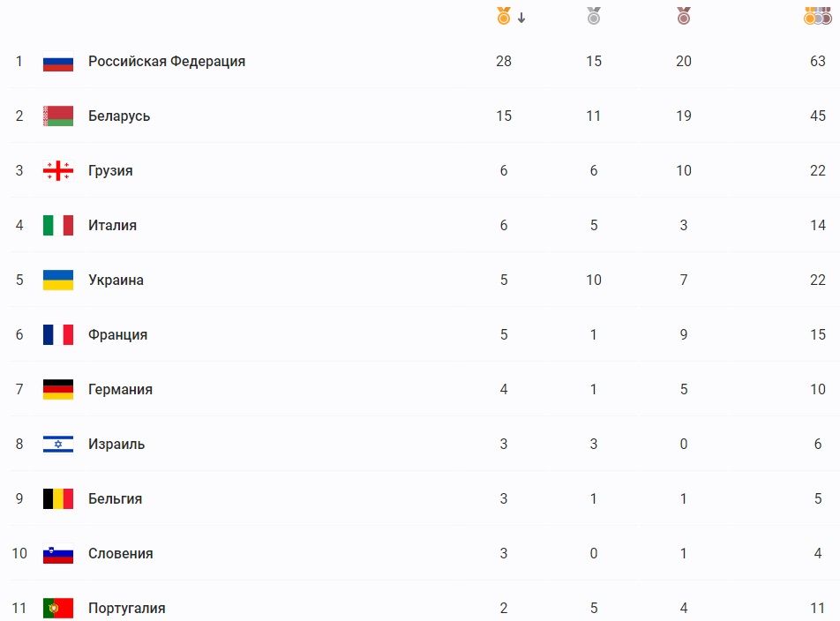This screenshot has width=840, height=621.
Task: Click the silver medal column header icon
Action: click(594, 16)
